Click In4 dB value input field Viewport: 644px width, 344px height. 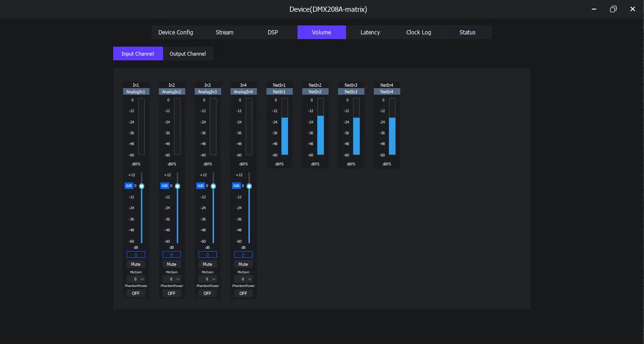[x=243, y=254]
